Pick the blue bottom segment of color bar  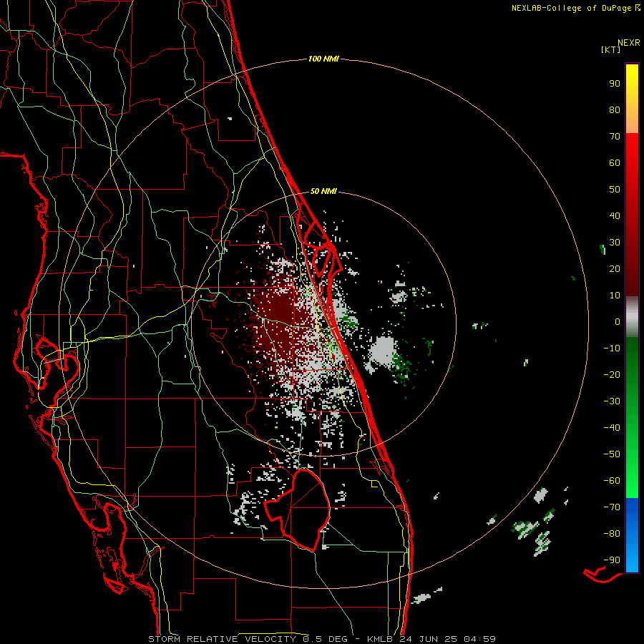(x=632, y=535)
